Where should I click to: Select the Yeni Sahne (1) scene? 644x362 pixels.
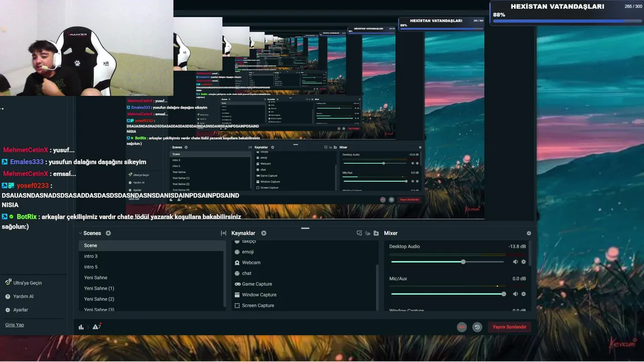point(151,288)
